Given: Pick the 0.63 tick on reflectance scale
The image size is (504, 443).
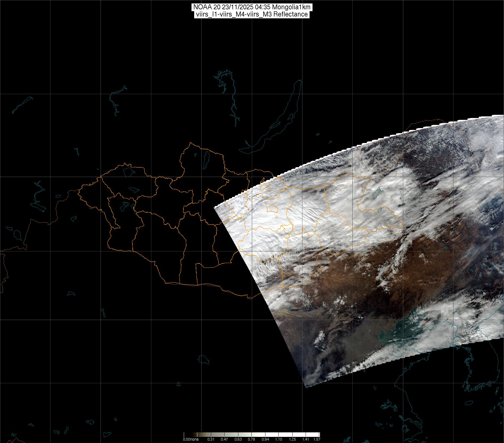Looking at the screenshot, I should [x=238, y=439].
